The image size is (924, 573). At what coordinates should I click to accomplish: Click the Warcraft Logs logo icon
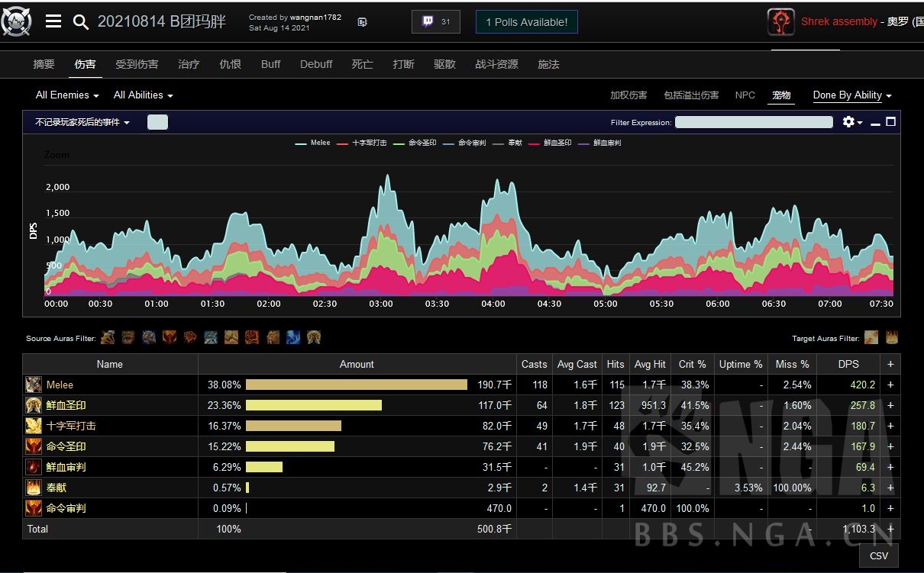16,22
